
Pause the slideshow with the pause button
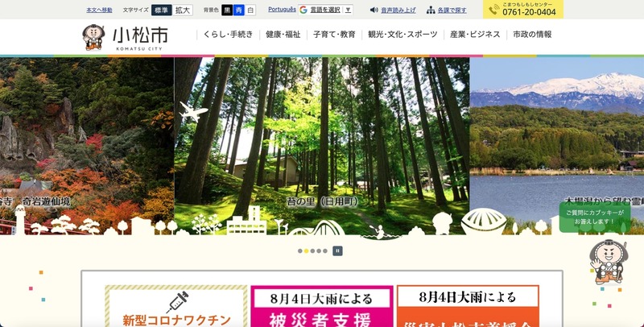tap(337, 250)
